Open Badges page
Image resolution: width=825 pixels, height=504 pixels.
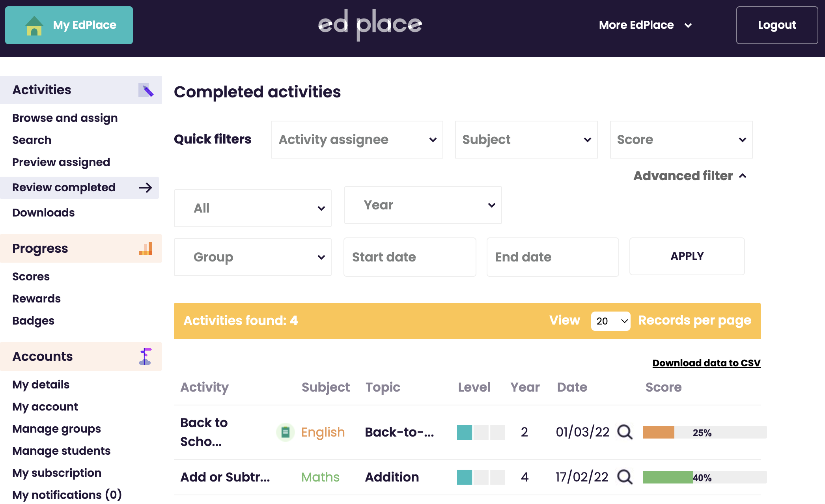(33, 321)
